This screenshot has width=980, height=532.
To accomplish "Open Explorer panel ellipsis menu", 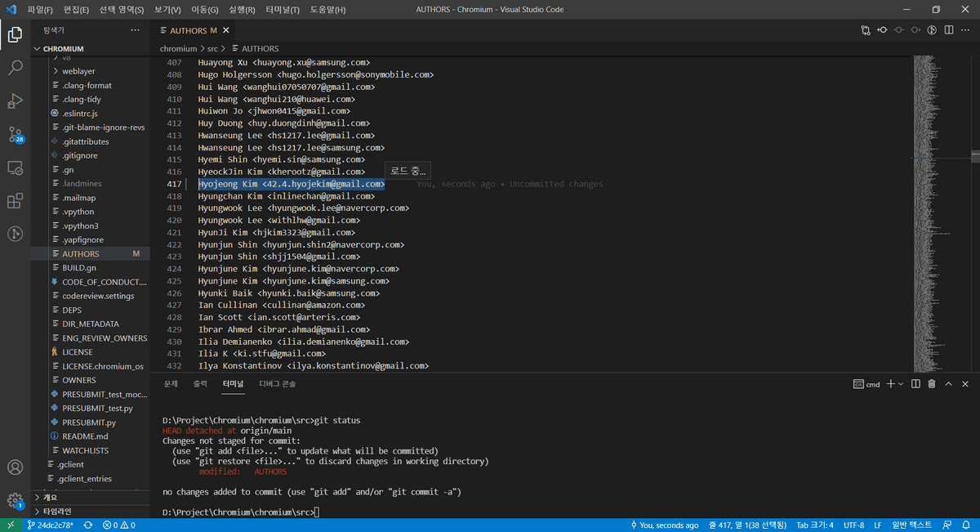I will coord(136,30).
